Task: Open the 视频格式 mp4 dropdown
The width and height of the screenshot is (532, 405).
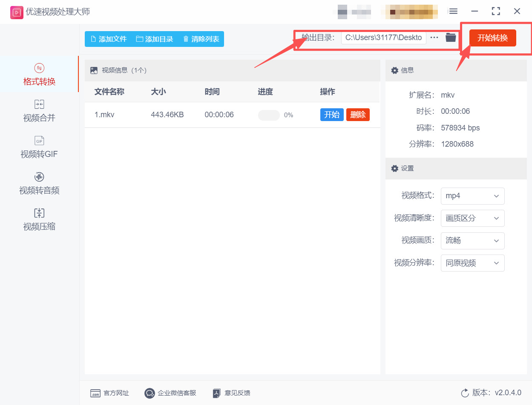Action: click(x=472, y=196)
